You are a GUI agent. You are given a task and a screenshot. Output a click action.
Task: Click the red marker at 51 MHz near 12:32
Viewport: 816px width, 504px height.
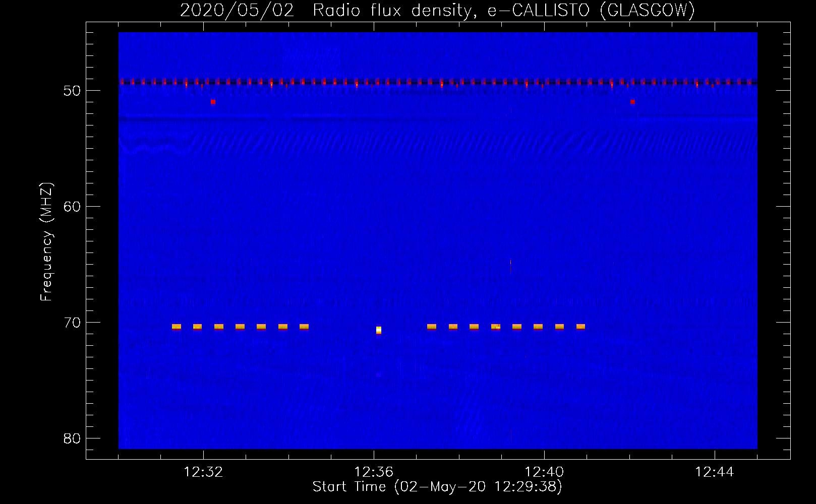coord(213,102)
